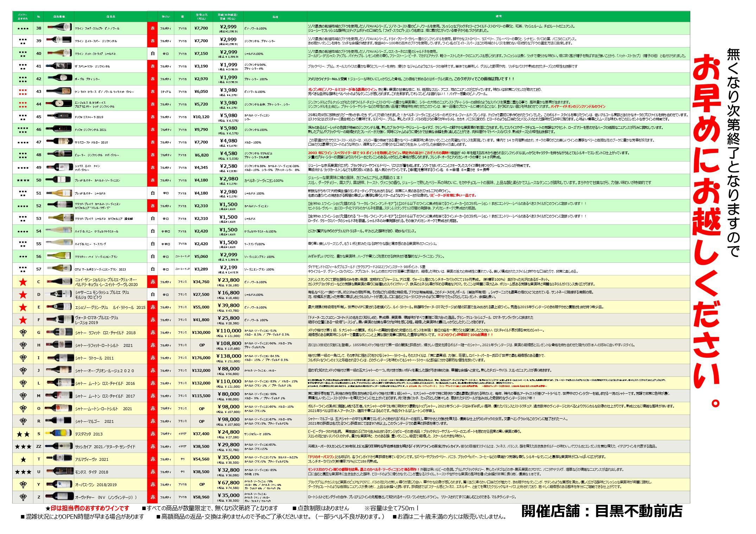Click the ¥23,800 price in row C

pos(229,280)
